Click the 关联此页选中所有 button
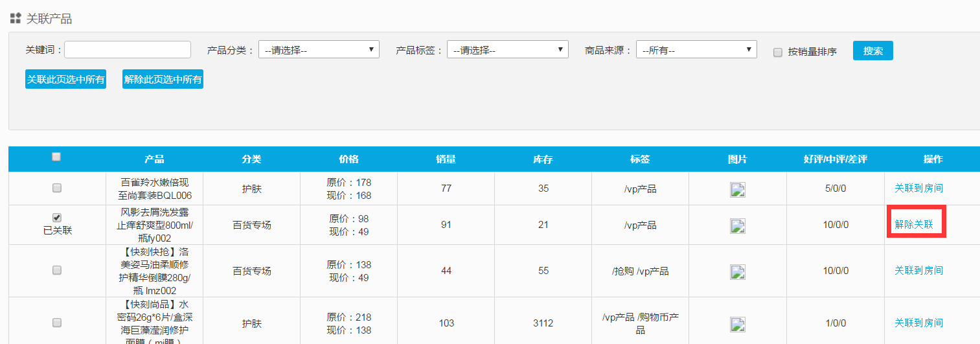Viewport: 980px width, 344px height. (65, 80)
